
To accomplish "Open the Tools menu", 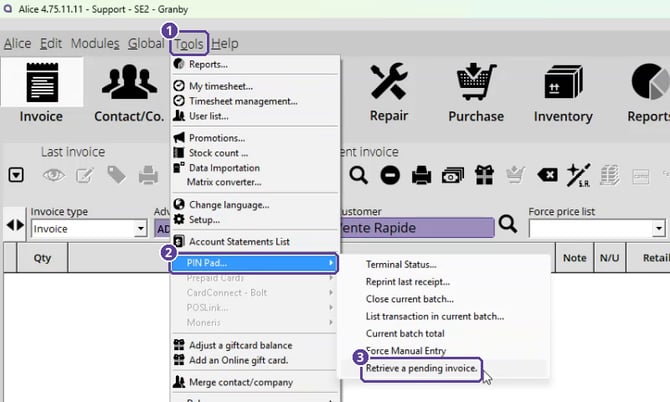I will pyautogui.click(x=189, y=44).
